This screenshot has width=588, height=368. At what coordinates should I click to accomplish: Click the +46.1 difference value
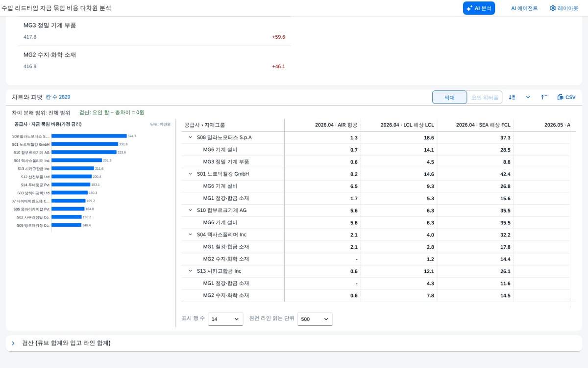coord(278,66)
